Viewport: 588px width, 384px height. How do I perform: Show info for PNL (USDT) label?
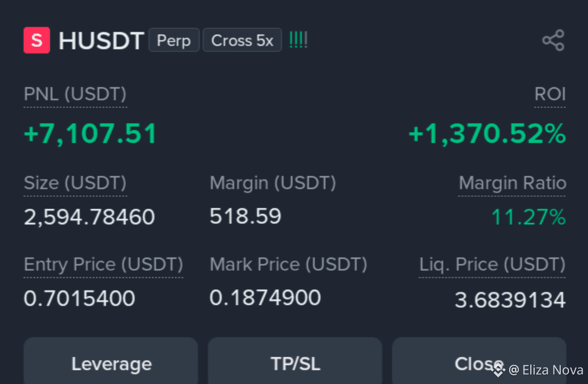coord(75,94)
